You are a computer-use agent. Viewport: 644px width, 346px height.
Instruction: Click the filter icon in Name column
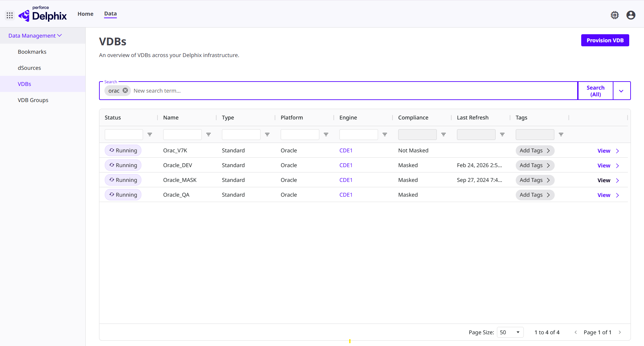[x=208, y=134]
